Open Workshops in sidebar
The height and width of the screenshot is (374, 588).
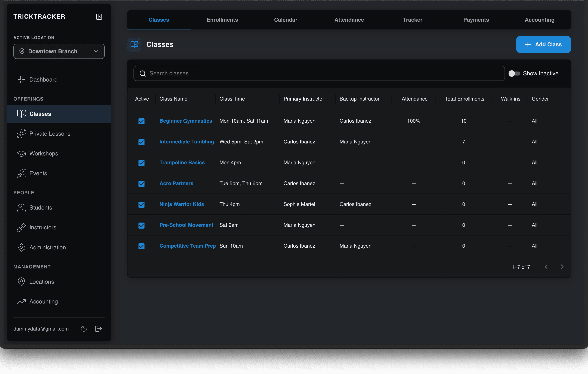coord(59,153)
